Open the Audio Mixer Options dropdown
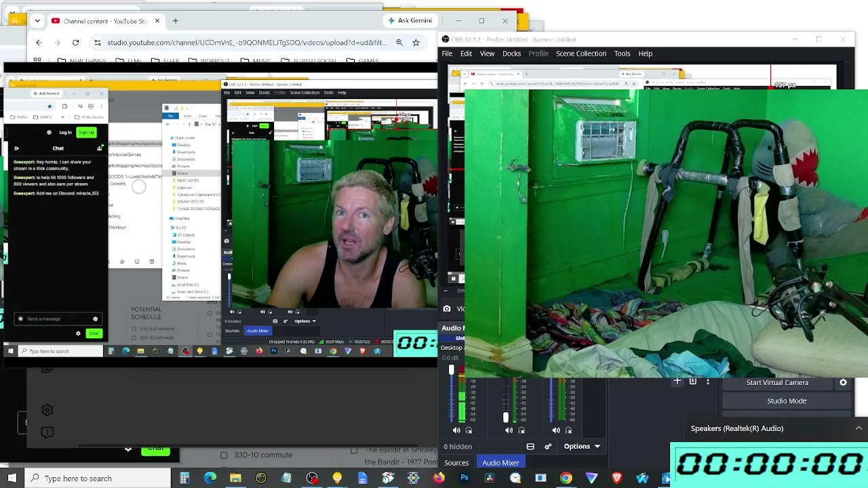Viewport: 868px width, 488px height. point(582,447)
